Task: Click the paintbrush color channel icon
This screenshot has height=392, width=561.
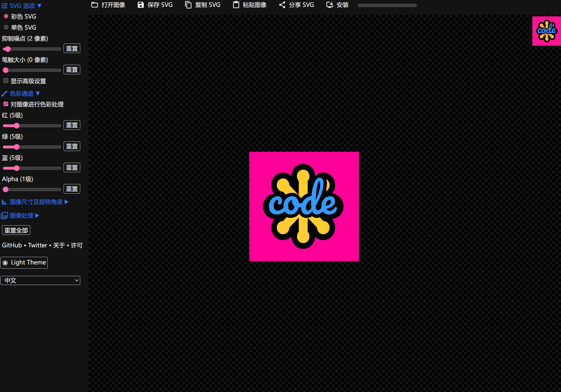Action: click(x=4, y=94)
